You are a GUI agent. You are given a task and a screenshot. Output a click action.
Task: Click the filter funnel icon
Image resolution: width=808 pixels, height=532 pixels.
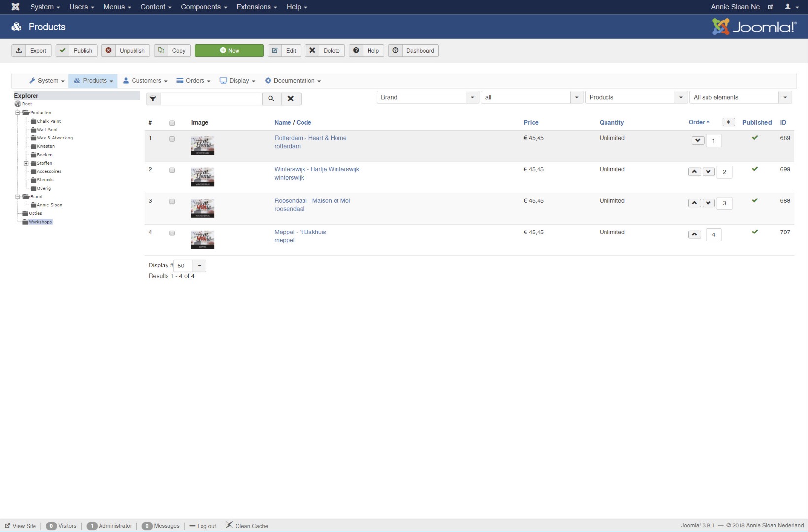tap(153, 99)
